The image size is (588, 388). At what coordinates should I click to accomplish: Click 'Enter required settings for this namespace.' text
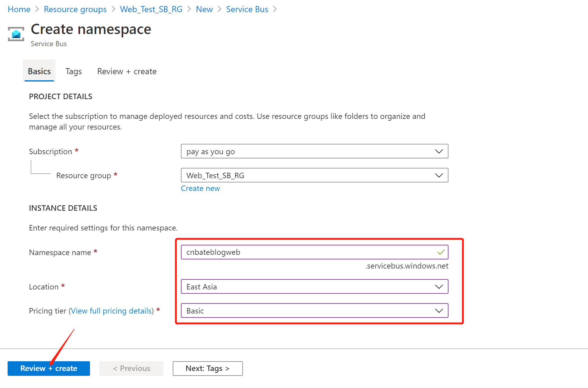(x=103, y=228)
